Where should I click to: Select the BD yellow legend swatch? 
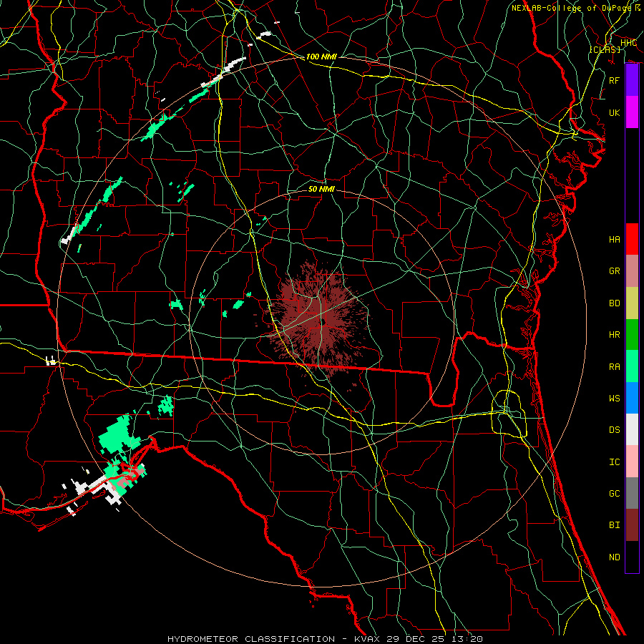632,303
